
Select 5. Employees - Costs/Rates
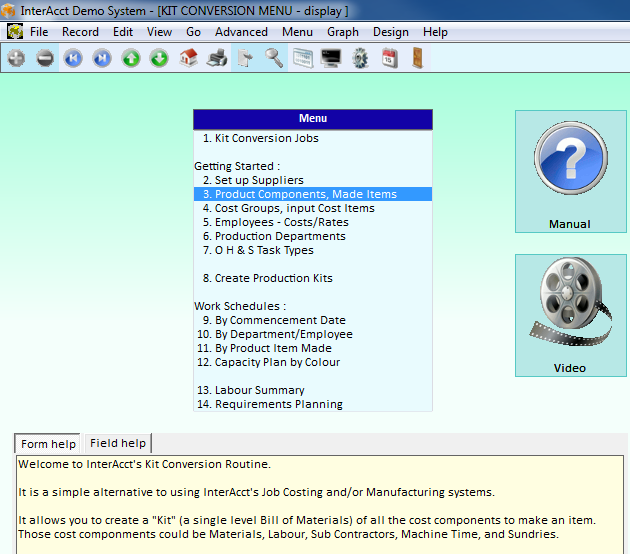(x=313, y=222)
